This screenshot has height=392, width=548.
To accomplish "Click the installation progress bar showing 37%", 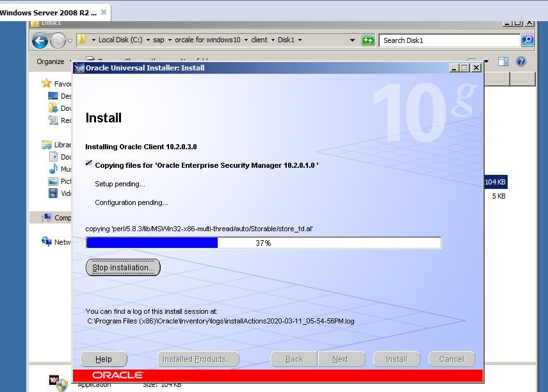I will tap(264, 243).
